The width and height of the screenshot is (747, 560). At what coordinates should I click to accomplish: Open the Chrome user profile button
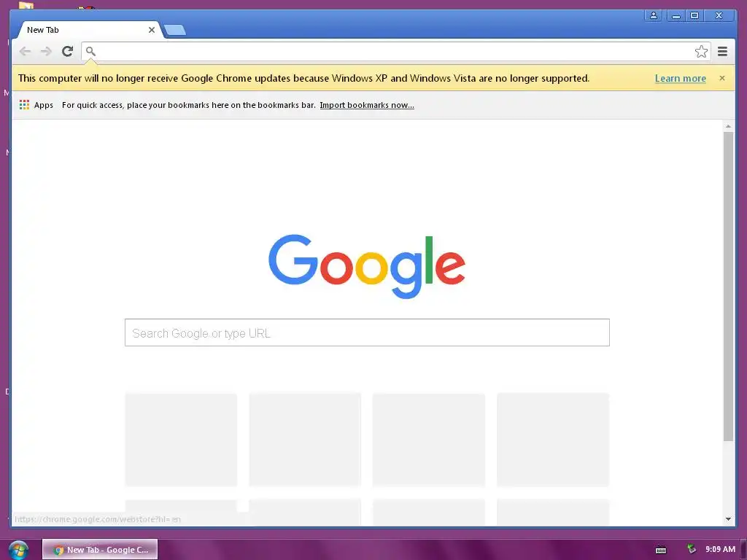click(x=654, y=16)
